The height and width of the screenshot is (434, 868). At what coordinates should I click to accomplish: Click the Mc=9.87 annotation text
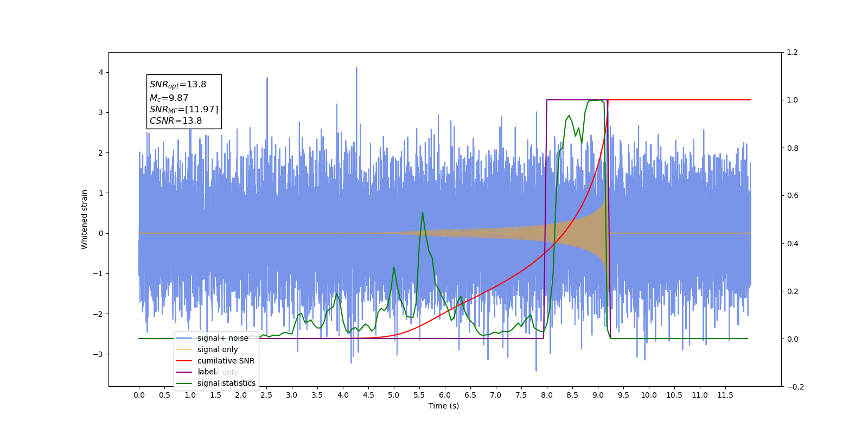pyautogui.click(x=169, y=98)
